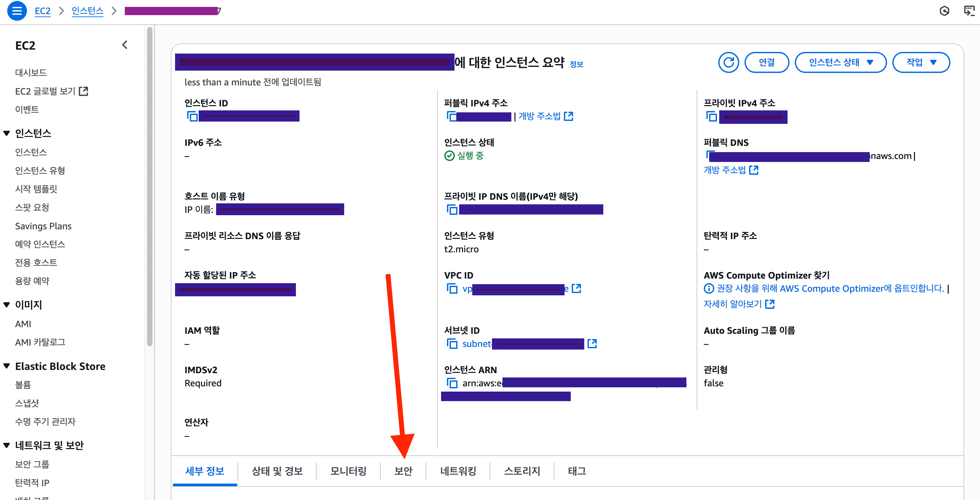Switch to the 보안 tab
This screenshot has width=980, height=500.
tap(403, 471)
